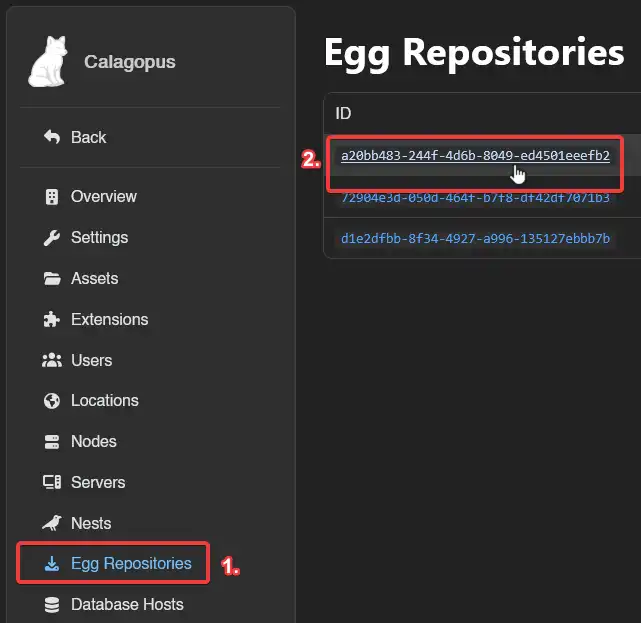This screenshot has width=641, height=623.
Task: Click the Nodes server icon
Action: click(x=52, y=442)
